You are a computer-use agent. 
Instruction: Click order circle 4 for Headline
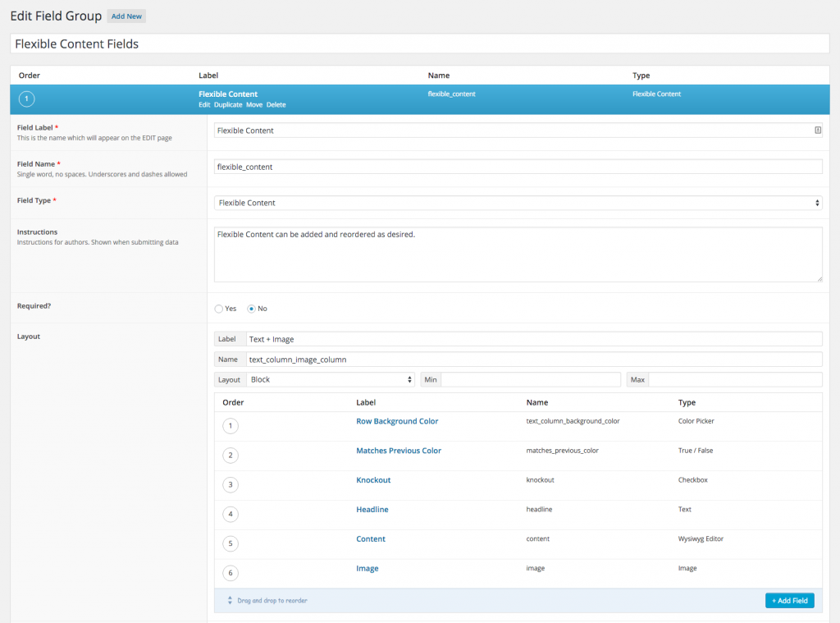[x=231, y=515]
